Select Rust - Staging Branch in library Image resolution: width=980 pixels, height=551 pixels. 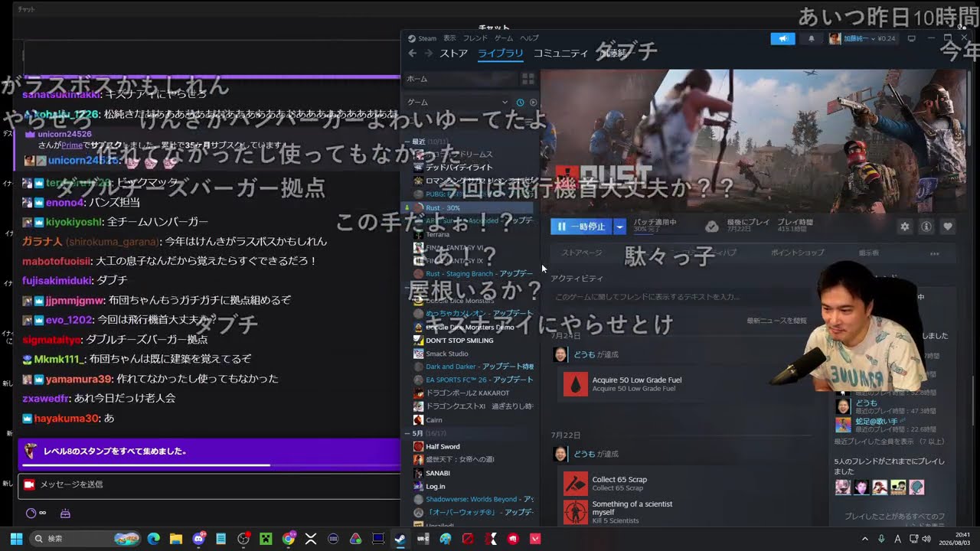tap(473, 273)
